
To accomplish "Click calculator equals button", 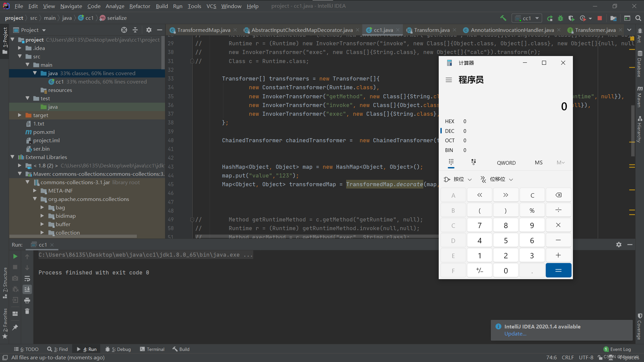I will (x=558, y=270).
